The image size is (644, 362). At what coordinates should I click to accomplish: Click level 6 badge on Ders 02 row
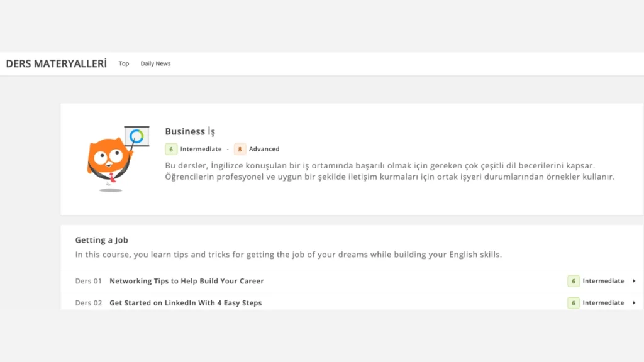(x=574, y=303)
